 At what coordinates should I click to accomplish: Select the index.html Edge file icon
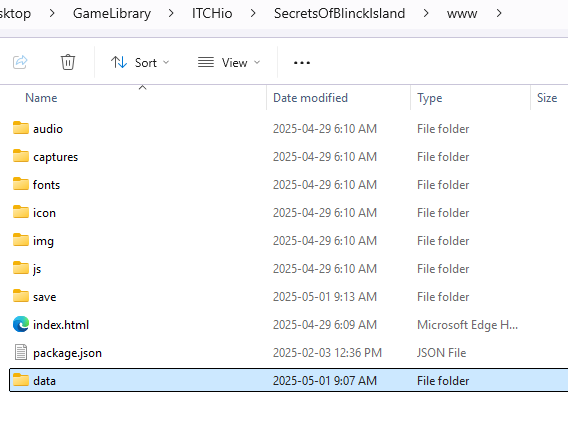[x=21, y=324]
